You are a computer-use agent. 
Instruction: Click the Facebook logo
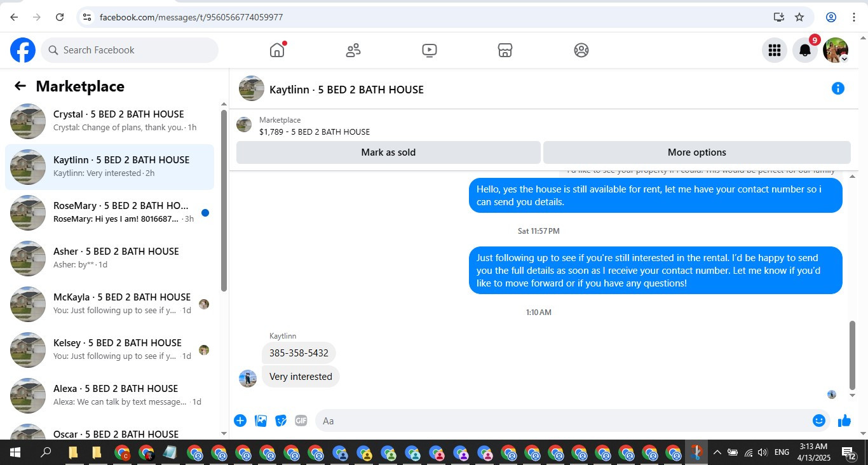coord(23,50)
